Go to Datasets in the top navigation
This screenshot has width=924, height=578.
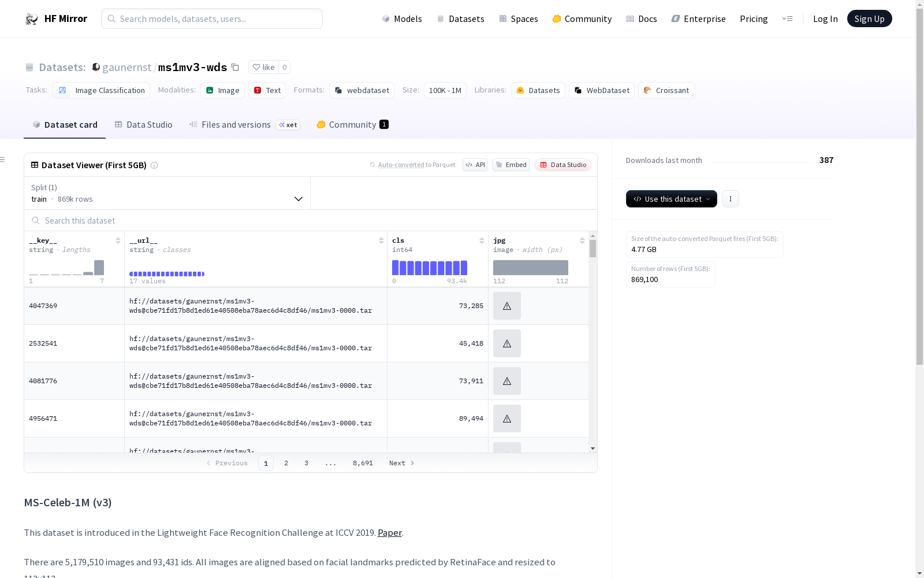460,19
